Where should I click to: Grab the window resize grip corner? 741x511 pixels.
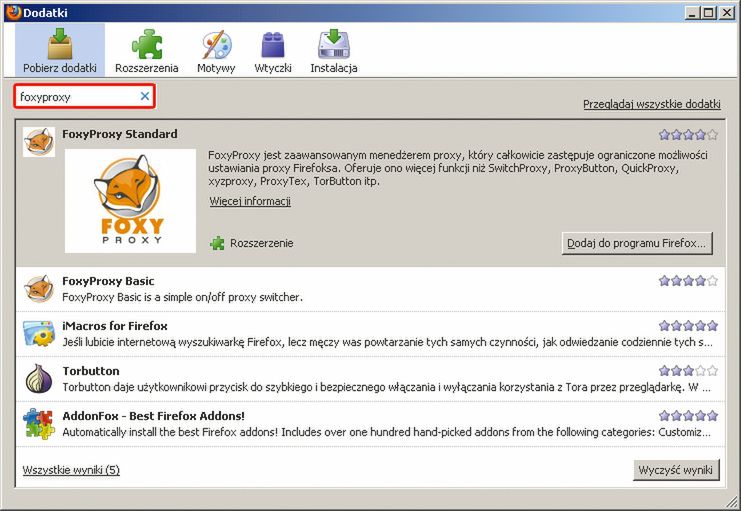click(730, 500)
